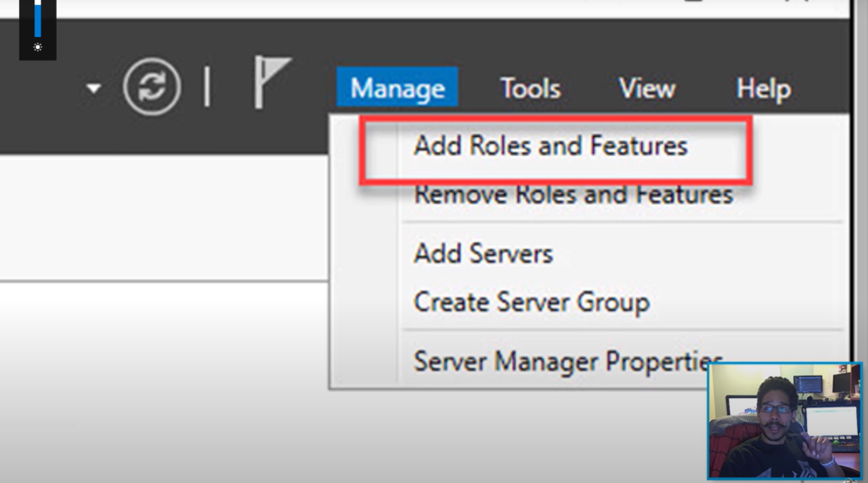Open the Notifications flag icon
Image resolution: width=868 pixels, height=483 pixels.
(x=272, y=82)
